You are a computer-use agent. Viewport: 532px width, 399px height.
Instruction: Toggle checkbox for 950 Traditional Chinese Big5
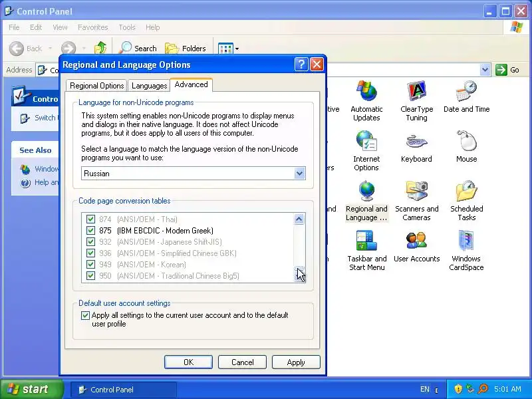click(90, 275)
